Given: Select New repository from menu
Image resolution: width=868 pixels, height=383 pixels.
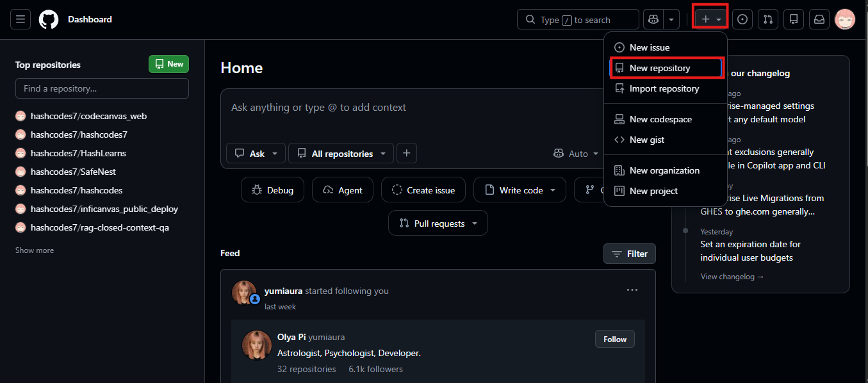Looking at the screenshot, I should point(666,68).
